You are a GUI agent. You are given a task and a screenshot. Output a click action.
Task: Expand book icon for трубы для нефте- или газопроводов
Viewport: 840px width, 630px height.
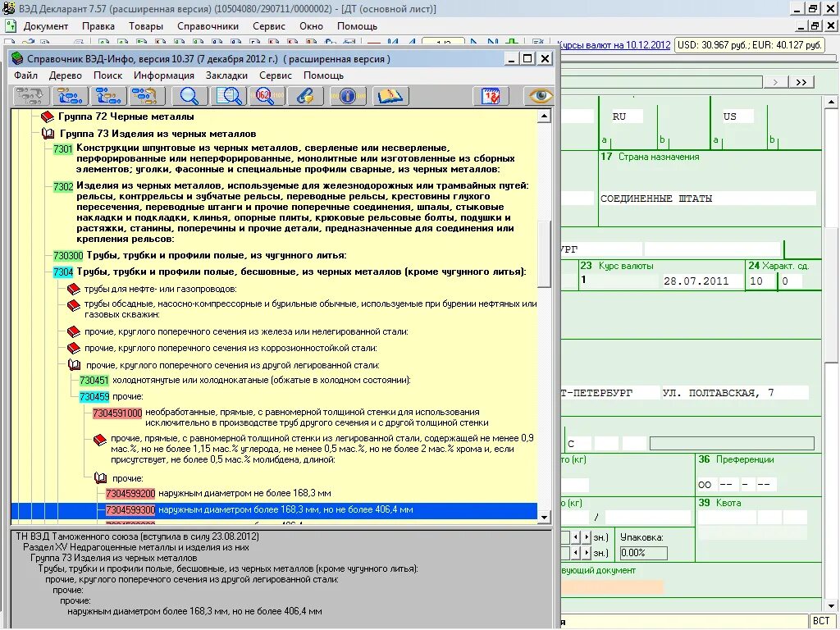[73, 290]
